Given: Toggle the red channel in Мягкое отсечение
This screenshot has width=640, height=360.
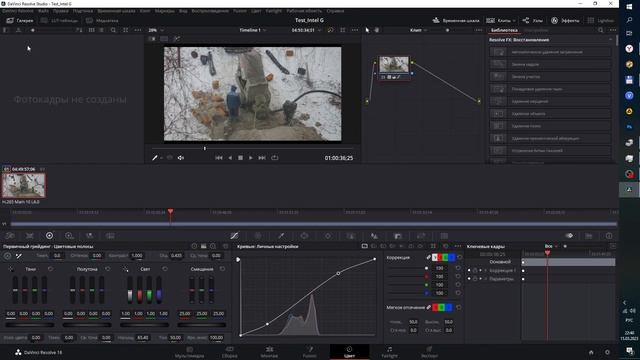Looking at the screenshot, I should [436, 307].
